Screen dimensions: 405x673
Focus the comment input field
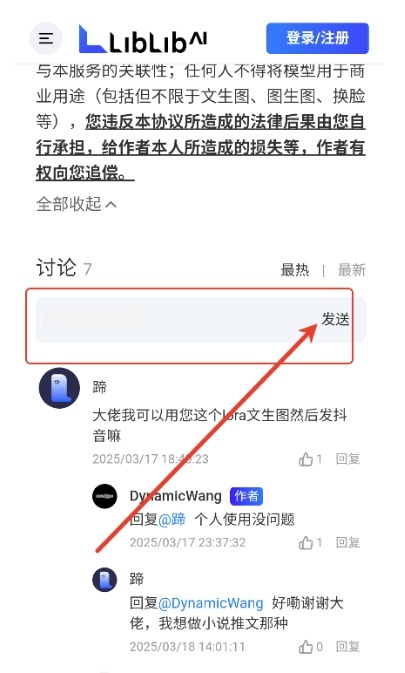[178, 320]
